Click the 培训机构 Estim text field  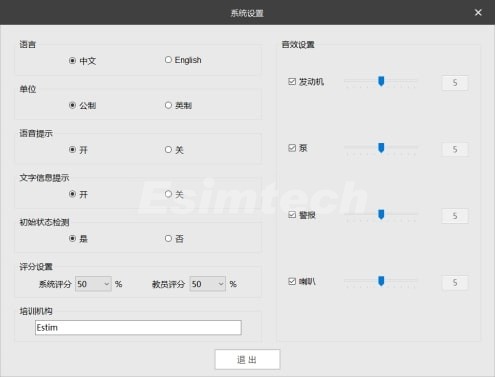(138, 328)
